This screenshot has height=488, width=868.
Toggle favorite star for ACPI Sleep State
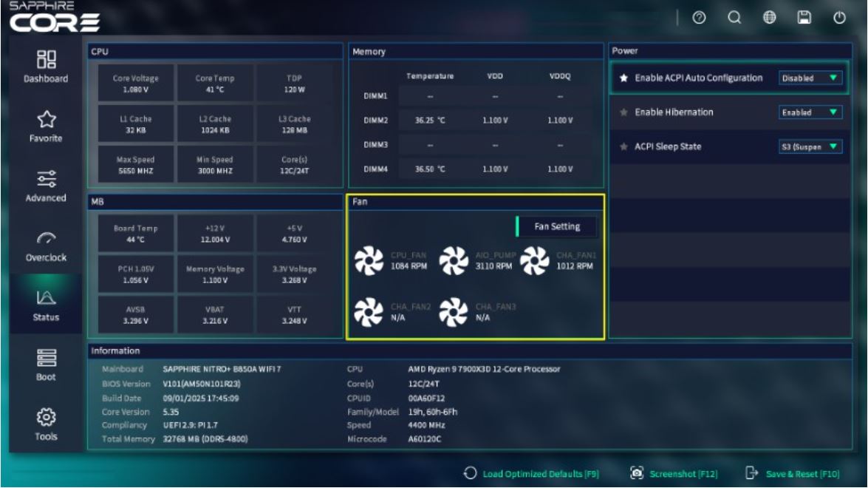pos(623,147)
